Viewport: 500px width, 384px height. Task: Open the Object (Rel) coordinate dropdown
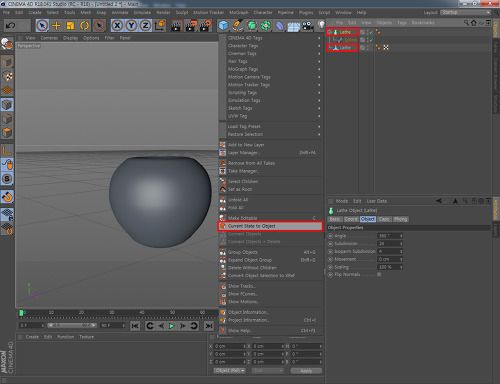[229, 371]
